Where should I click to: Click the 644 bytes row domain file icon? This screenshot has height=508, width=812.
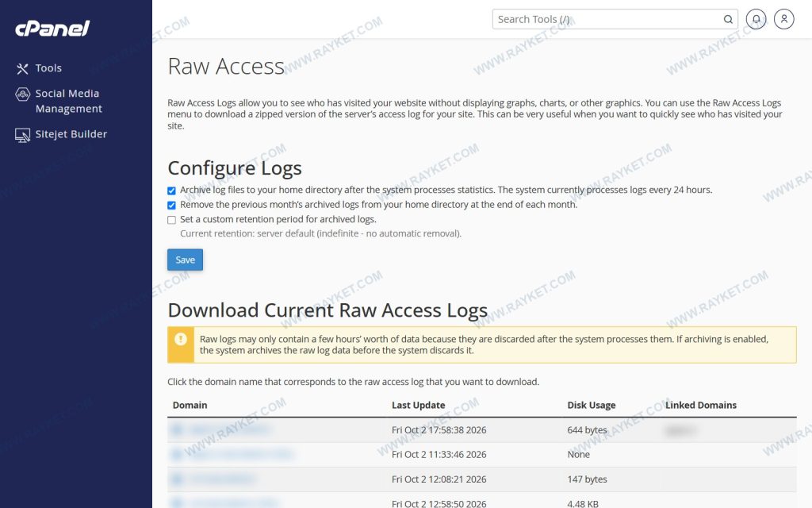[x=177, y=429]
